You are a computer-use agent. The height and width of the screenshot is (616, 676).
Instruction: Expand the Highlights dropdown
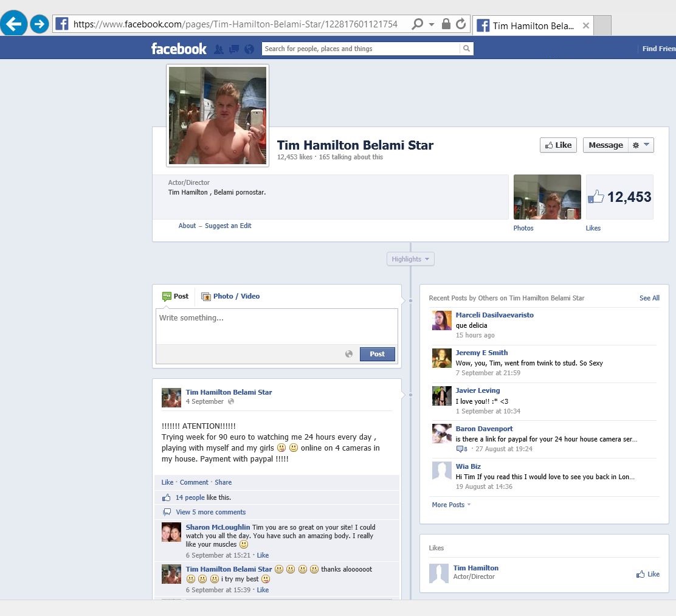click(x=410, y=259)
